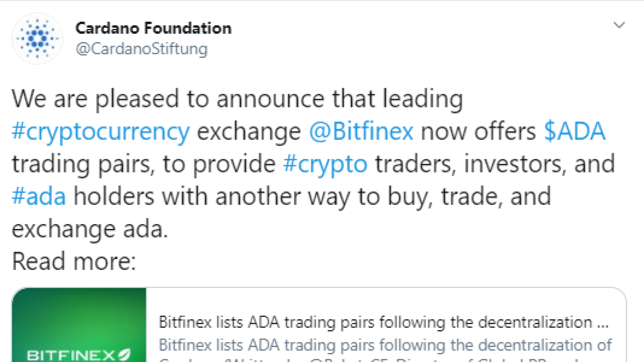Click the Bitfinex leaf logo icon

pos(124,354)
